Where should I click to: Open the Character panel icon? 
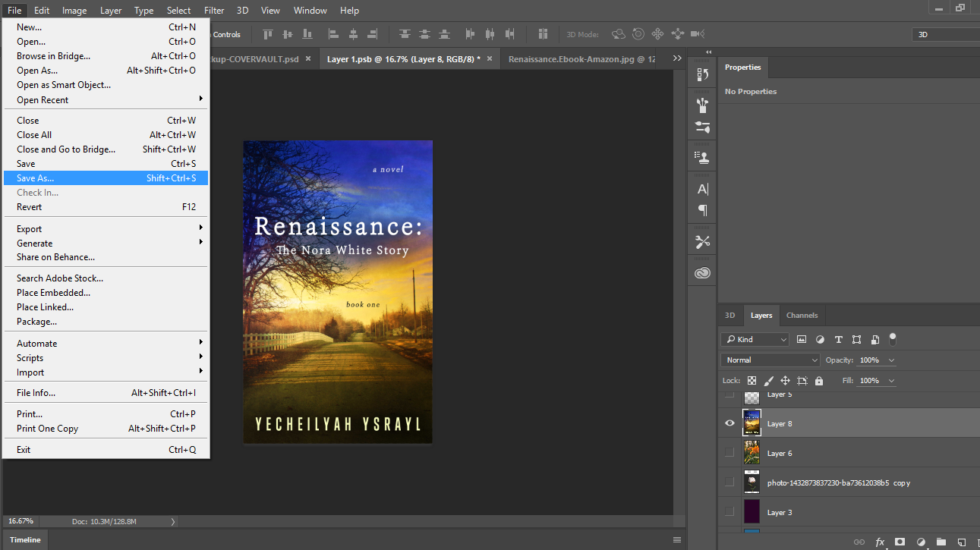coord(702,189)
